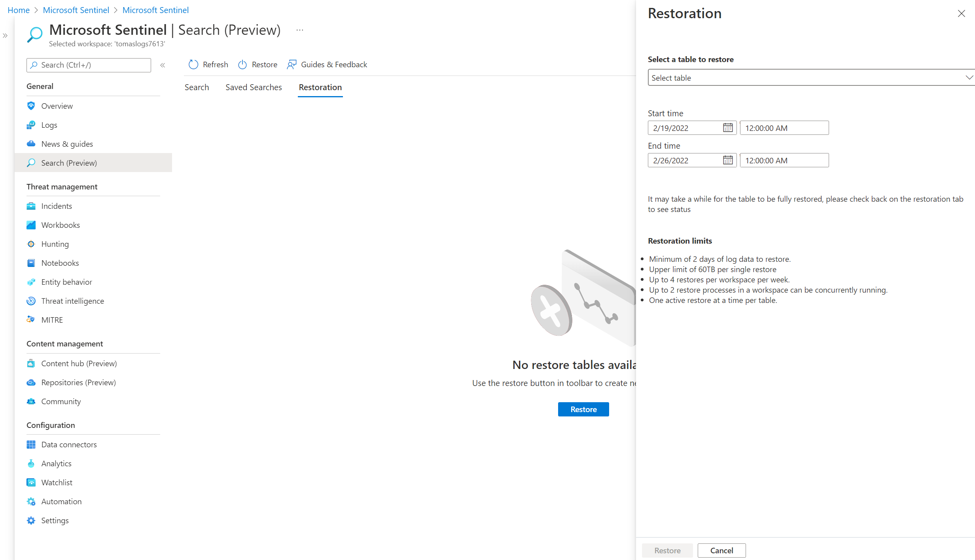The image size is (975, 560).
Task: Click the Restore power icon in toolbar
Action: pyautogui.click(x=242, y=64)
